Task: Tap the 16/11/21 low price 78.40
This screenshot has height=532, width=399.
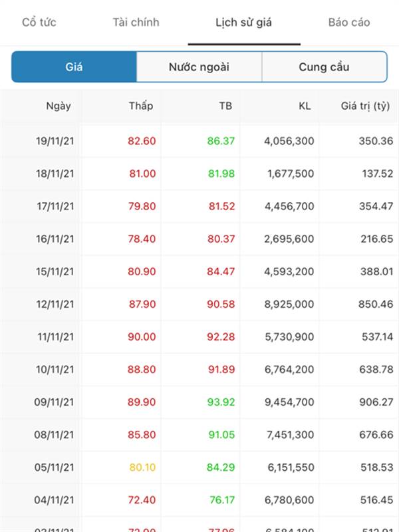Action: 142,239
